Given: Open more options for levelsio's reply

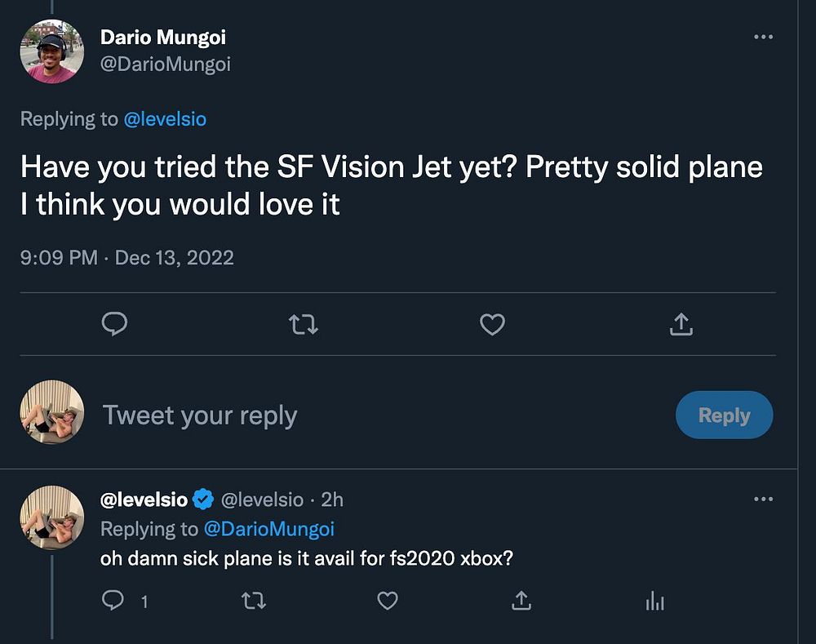Looking at the screenshot, I should [763, 499].
